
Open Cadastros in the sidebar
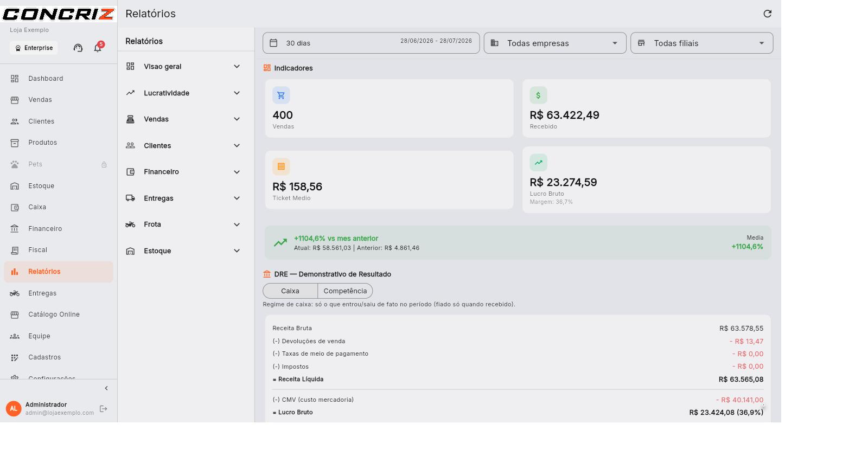tap(59, 357)
